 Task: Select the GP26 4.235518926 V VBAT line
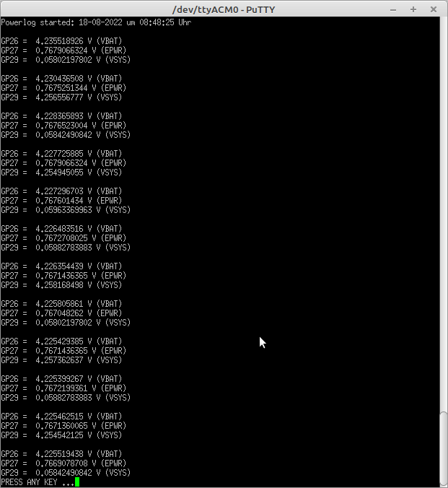coord(61,41)
